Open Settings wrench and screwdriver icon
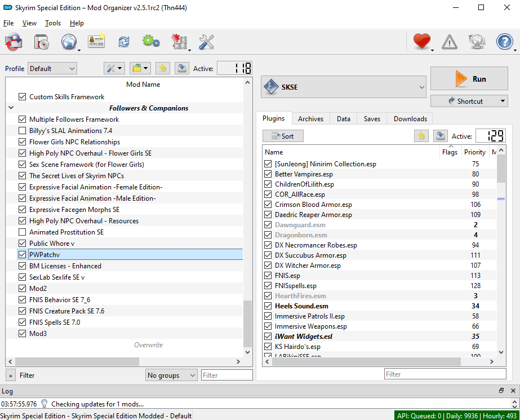This screenshot has height=420, width=520. pyautogui.click(x=206, y=42)
